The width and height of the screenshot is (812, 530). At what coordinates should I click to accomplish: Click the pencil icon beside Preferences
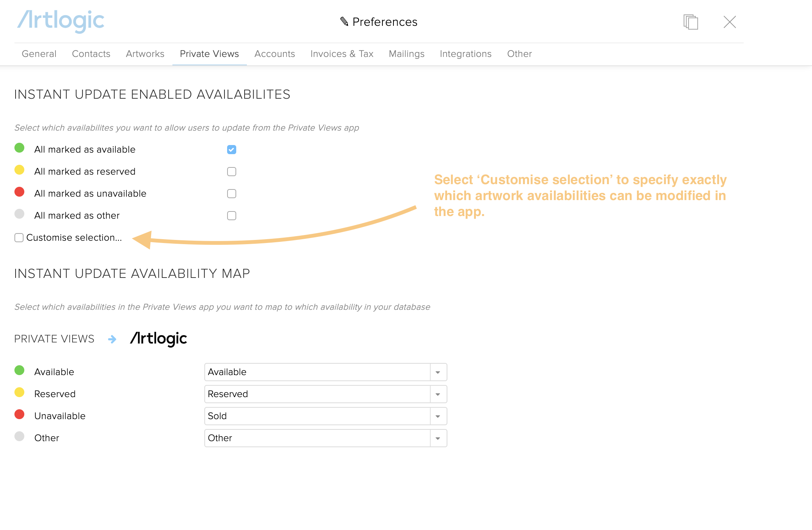pos(344,22)
